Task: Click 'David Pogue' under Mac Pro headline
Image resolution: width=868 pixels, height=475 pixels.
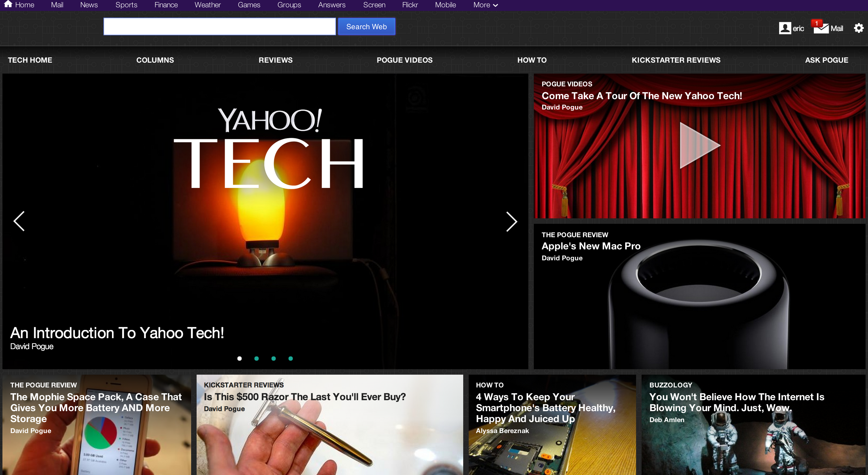Action: coord(562,258)
